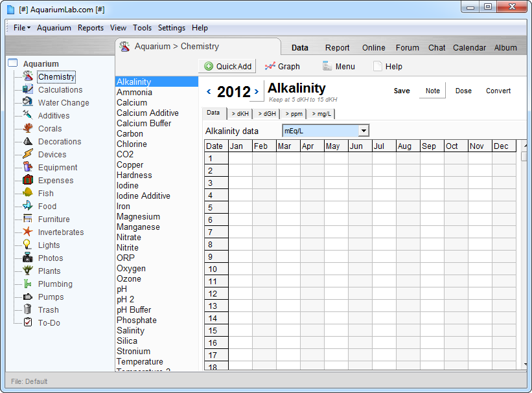Open the Invertebrates tree item label
This screenshot has height=393, width=532.
[61, 232]
